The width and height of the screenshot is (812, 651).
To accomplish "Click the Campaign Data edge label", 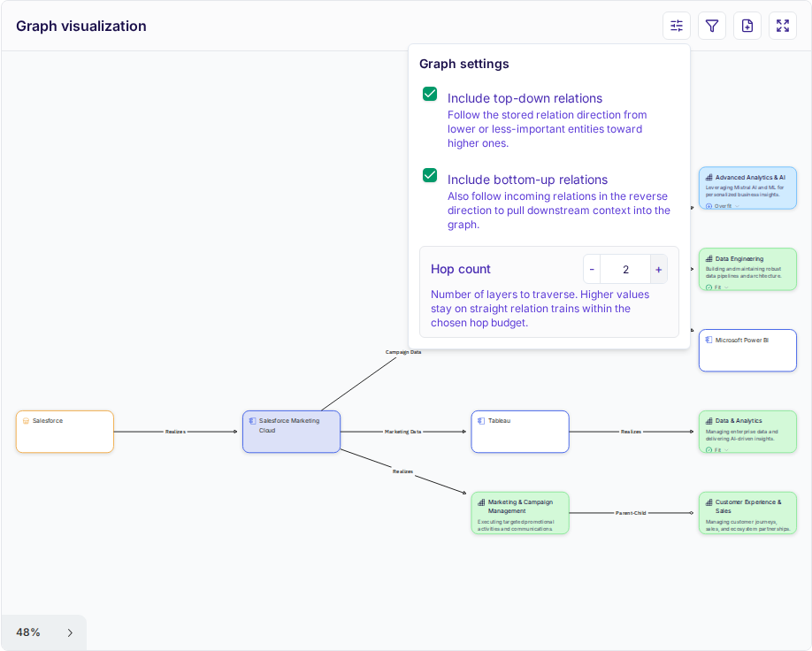I will 402,352.
